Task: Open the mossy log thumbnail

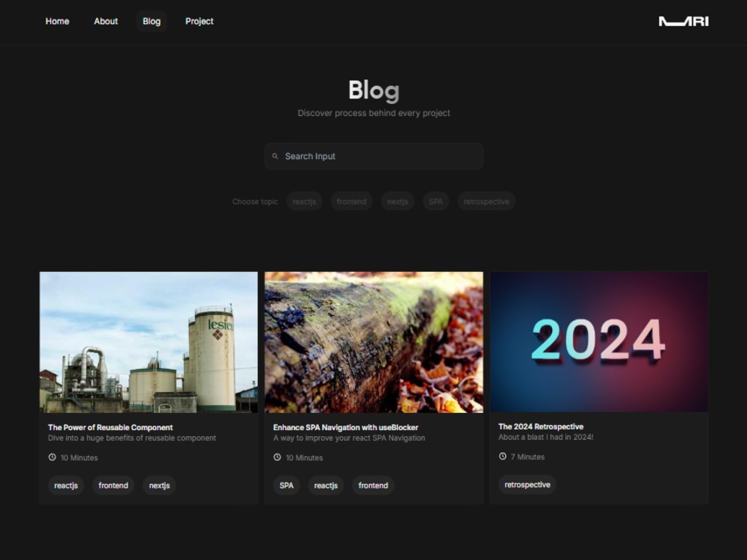Action: click(x=374, y=342)
